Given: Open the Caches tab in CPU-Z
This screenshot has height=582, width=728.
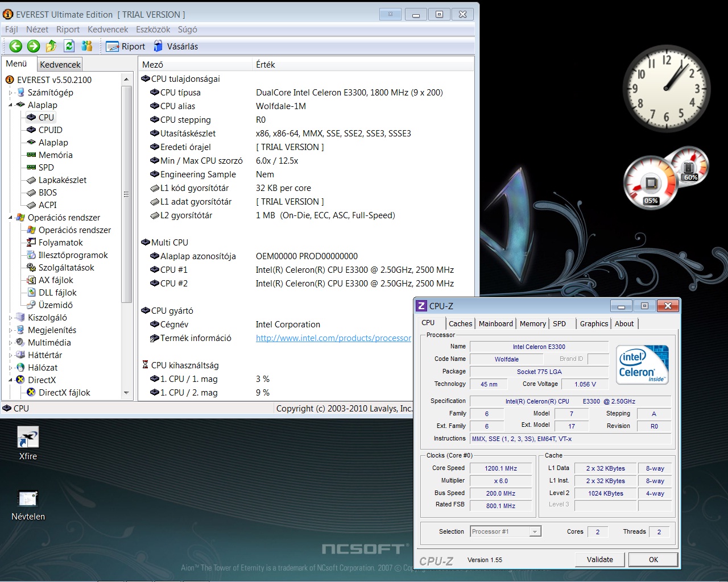Looking at the screenshot, I should tap(460, 323).
